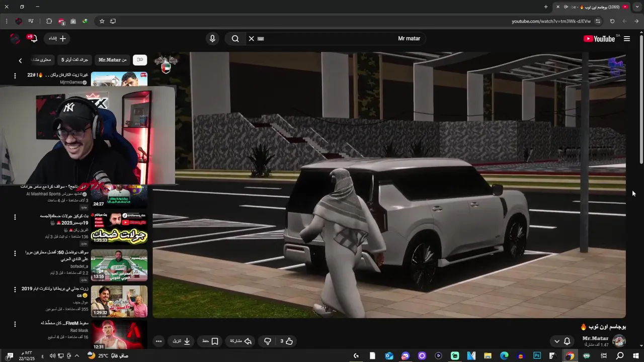Download the video
Screen dimensions: 644x362
pyautogui.click(x=182, y=341)
